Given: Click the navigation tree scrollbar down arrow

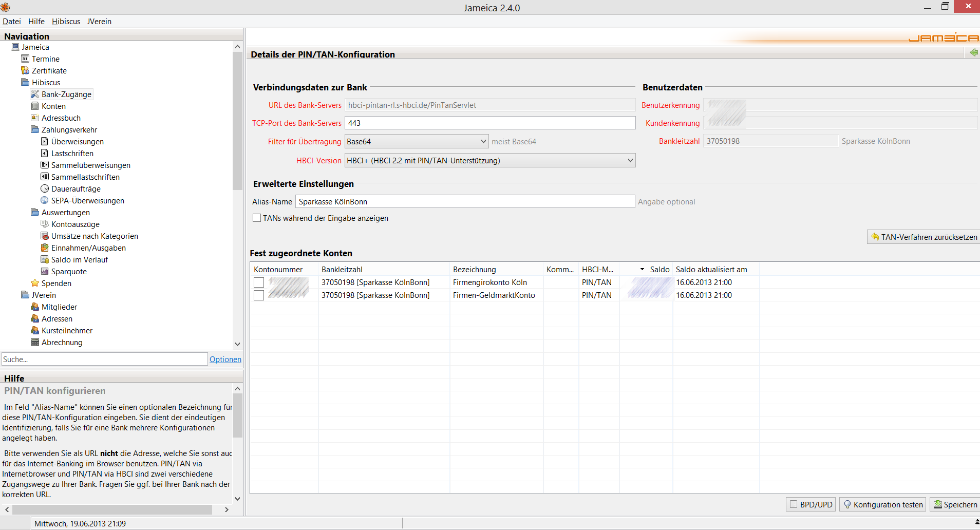Looking at the screenshot, I should click(x=237, y=344).
